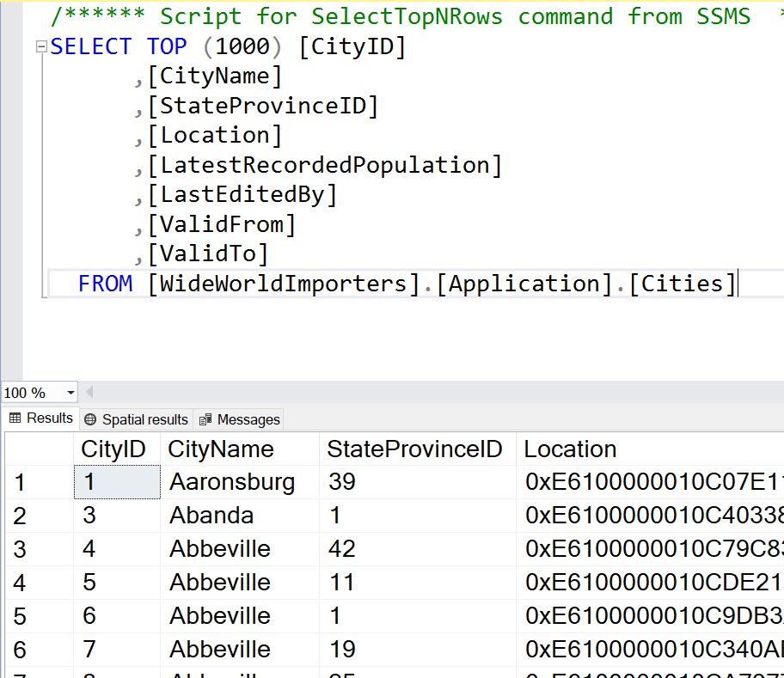Place cursor on the TOP keyword
The height and width of the screenshot is (678, 784).
pos(167,46)
